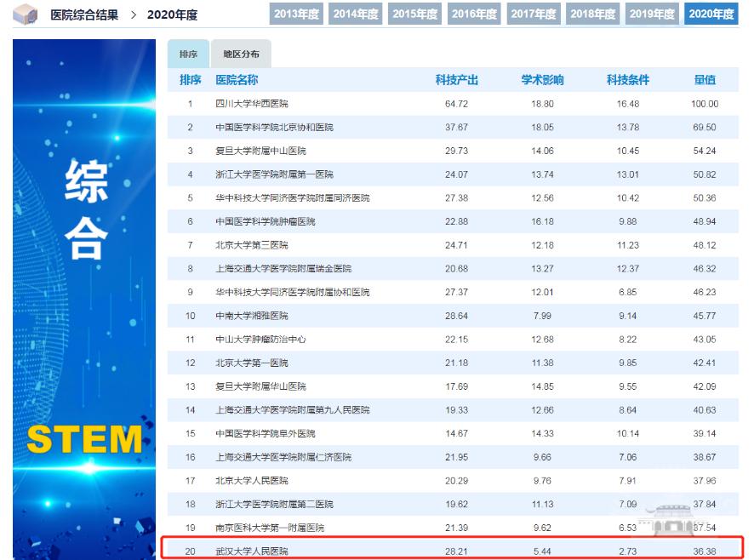Click the active 2020年度 year tab
Screen dimensions: 754x560
[711, 14]
